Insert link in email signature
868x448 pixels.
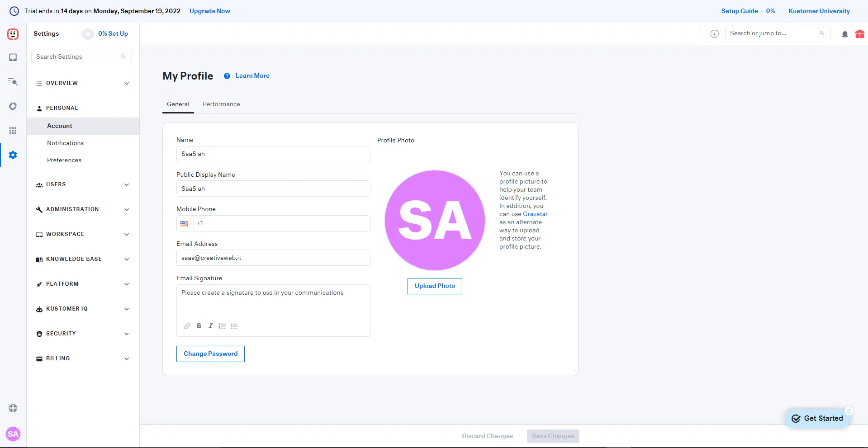(187, 326)
